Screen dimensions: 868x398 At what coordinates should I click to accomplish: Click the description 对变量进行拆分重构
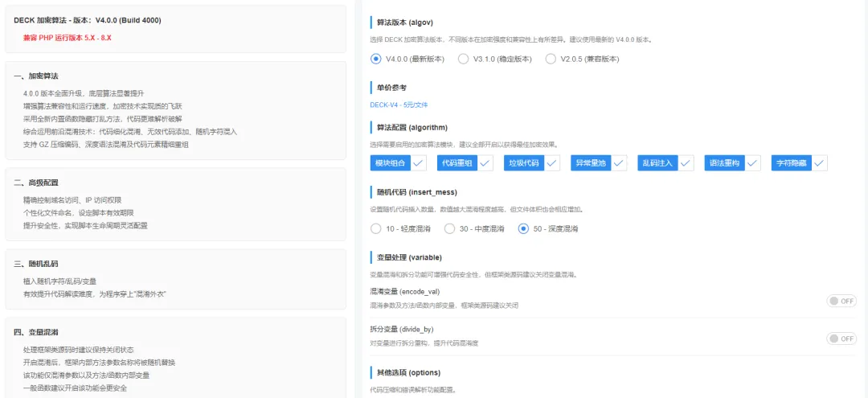[424, 343]
